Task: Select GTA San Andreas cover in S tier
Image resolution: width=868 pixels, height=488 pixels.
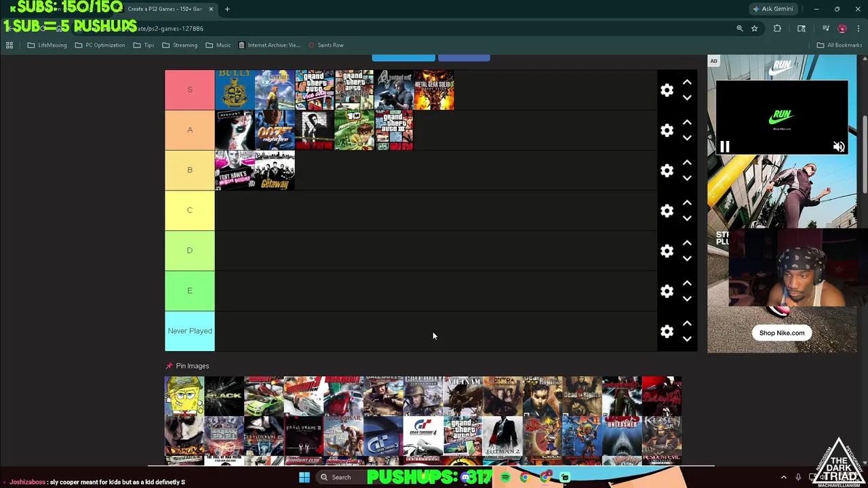Action: [x=354, y=89]
